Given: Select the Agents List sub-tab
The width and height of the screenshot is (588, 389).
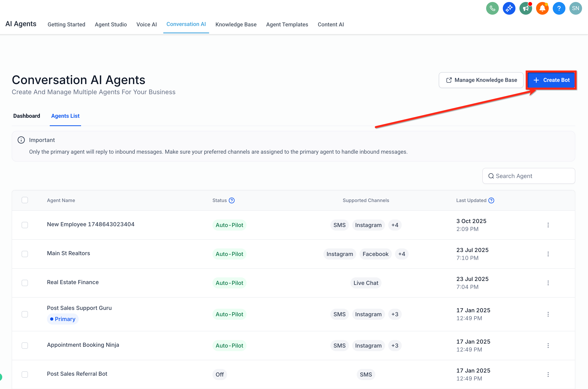Looking at the screenshot, I should [65, 116].
